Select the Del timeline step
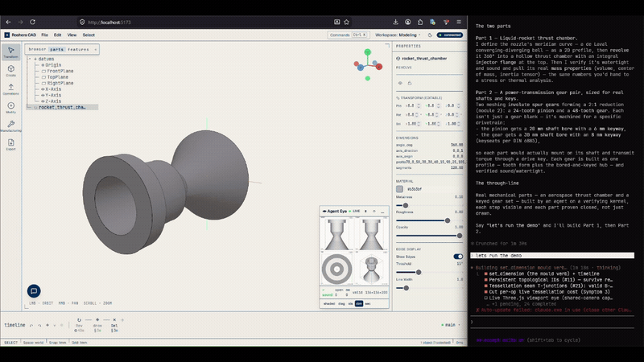The image size is (644, 362). click(x=114, y=325)
